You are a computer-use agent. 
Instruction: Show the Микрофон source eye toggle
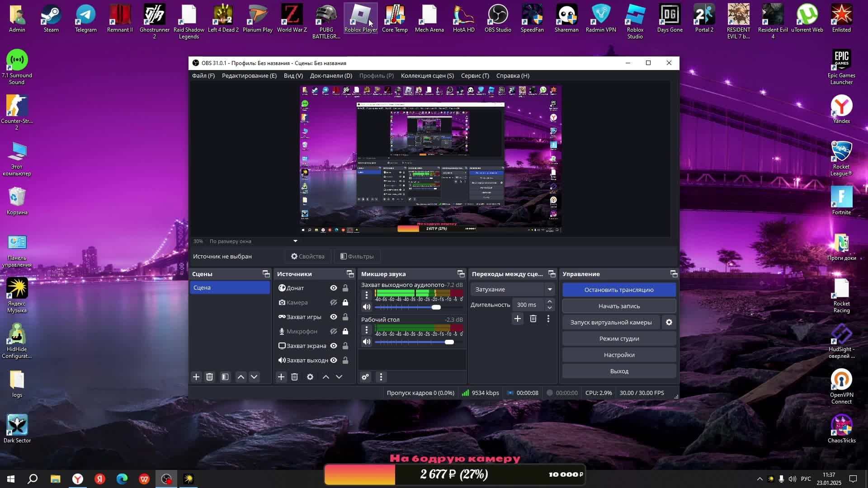click(x=334, y=331)
